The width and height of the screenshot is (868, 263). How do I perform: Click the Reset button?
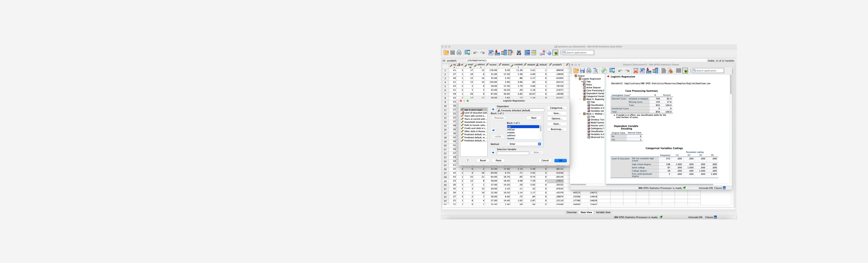pyautogui.click(x=483, y=161)
